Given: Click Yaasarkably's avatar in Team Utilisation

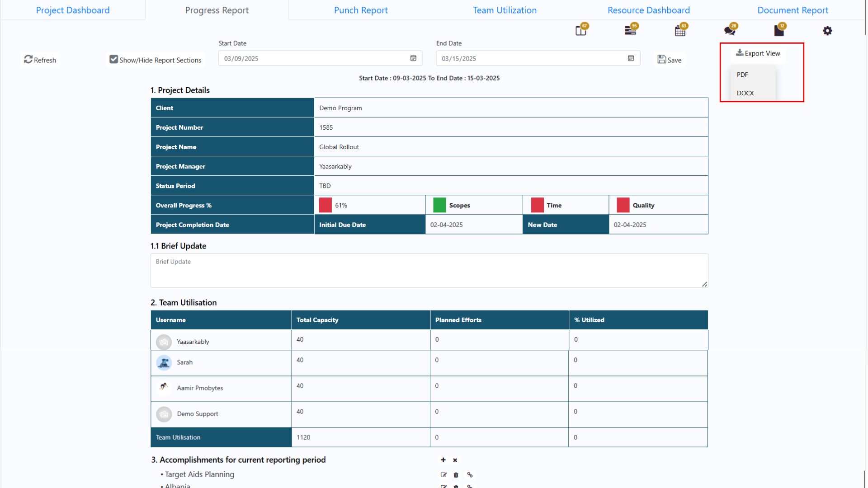Looking at the screenshot, I should (x=164, y=342).
